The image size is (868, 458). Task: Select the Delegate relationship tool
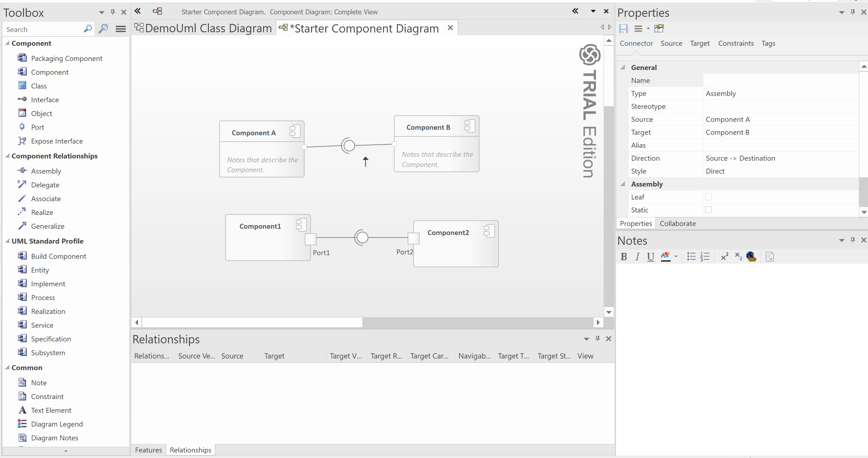[x=45, y=184]
